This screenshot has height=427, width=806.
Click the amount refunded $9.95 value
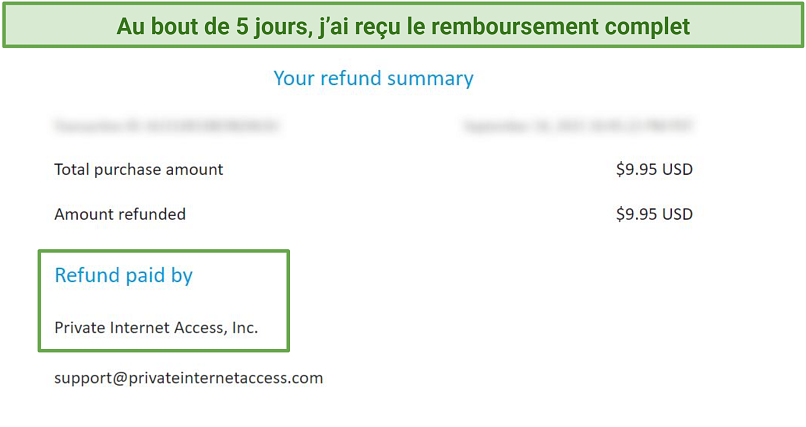coord(654,214)
